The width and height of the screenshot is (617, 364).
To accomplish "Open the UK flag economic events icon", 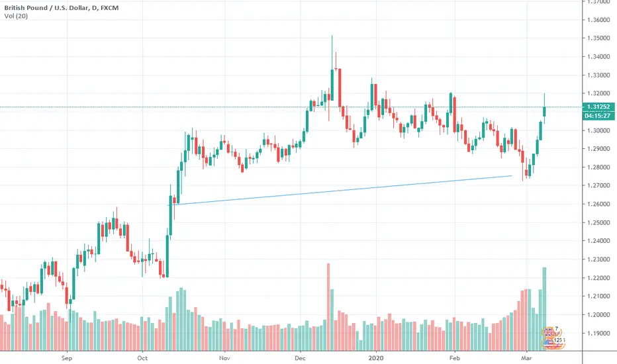I will pyautogui.click(x=549, y=332).
